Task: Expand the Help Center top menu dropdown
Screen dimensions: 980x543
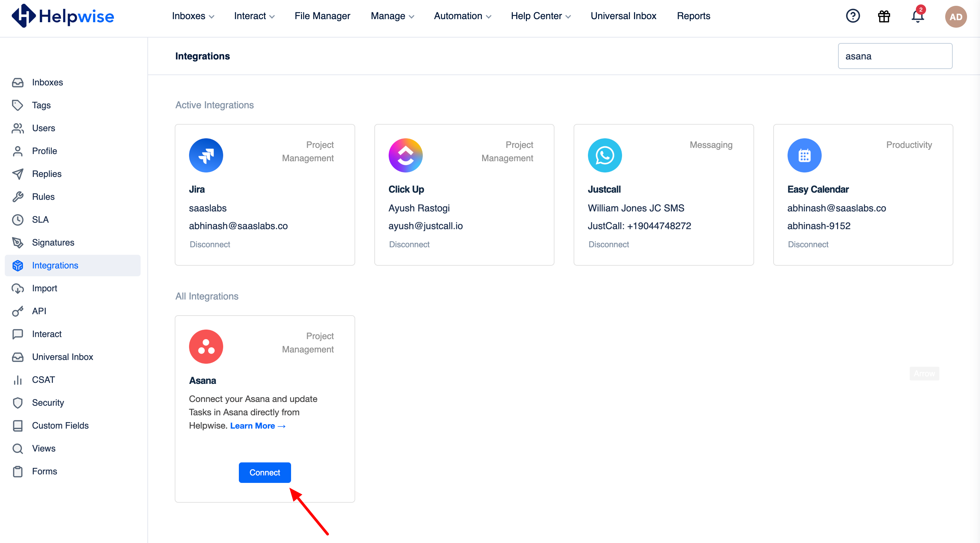Action: pos(541,16)
